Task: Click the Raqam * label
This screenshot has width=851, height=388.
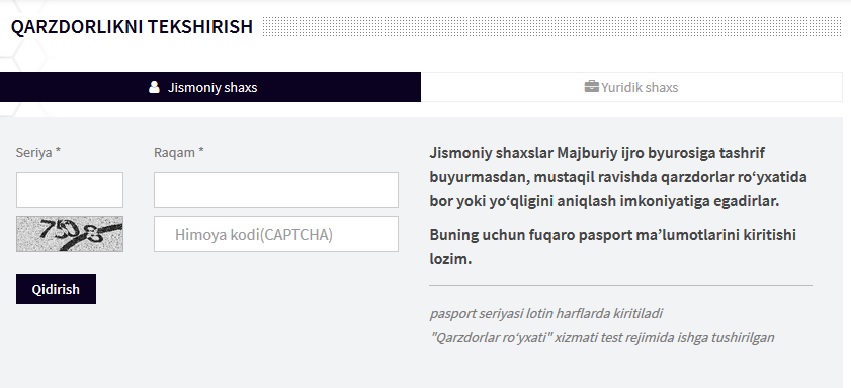Action: [179, 152]
